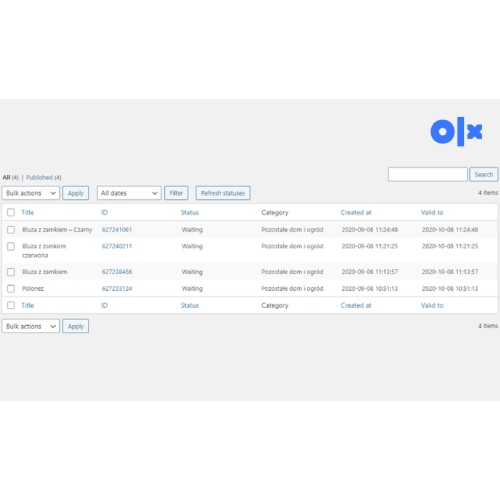This screenshot has width=500, height=500.
Task: Tick checkbox for ID 627238456 row
Action: [x=11, y=272]
